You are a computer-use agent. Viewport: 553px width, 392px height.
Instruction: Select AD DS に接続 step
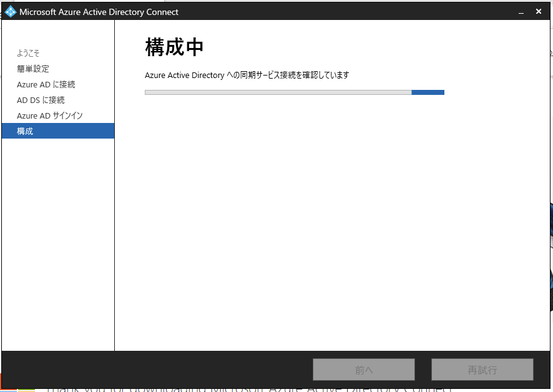41,100
